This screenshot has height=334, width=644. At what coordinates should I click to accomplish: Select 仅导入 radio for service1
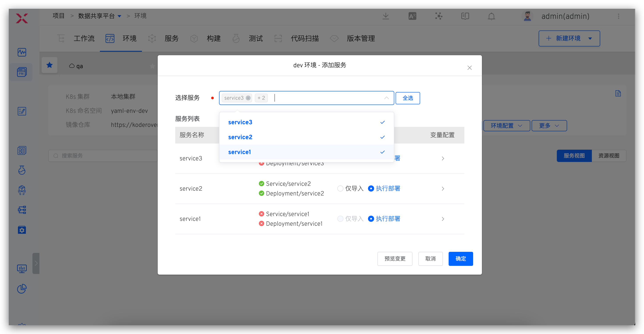point(350,219)
